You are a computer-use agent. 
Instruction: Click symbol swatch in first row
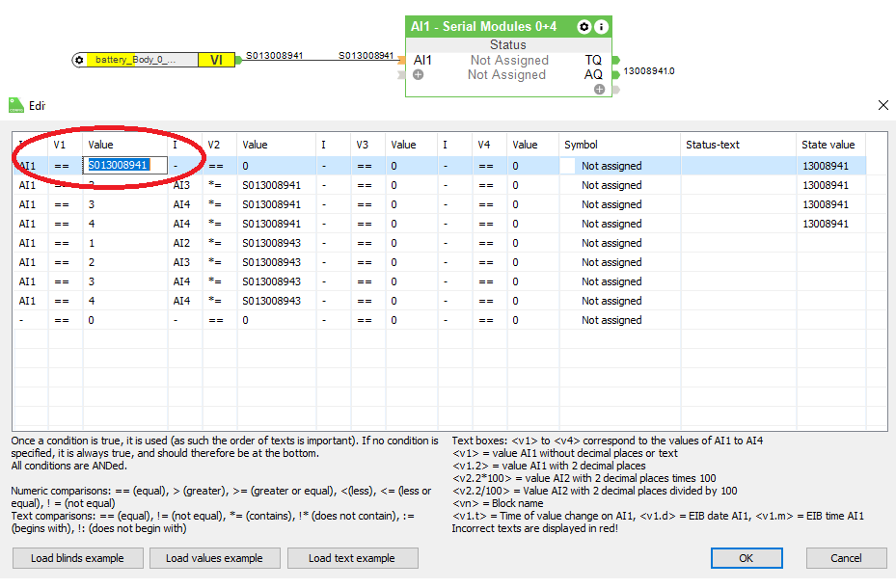567,166
